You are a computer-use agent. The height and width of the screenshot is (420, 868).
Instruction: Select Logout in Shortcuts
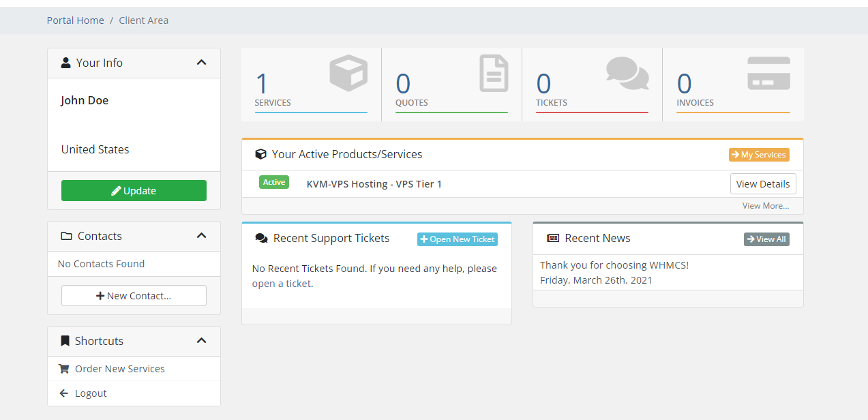point(134,393)
